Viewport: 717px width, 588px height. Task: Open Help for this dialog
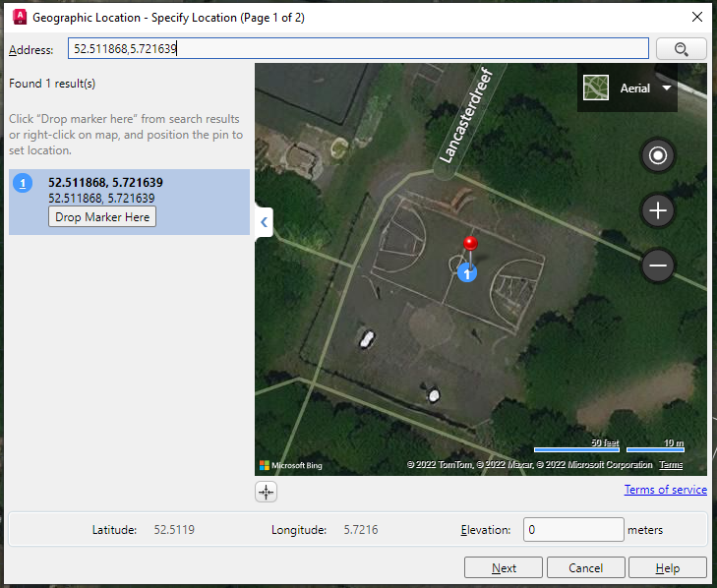pyautogui.click(x=667, y=567)
